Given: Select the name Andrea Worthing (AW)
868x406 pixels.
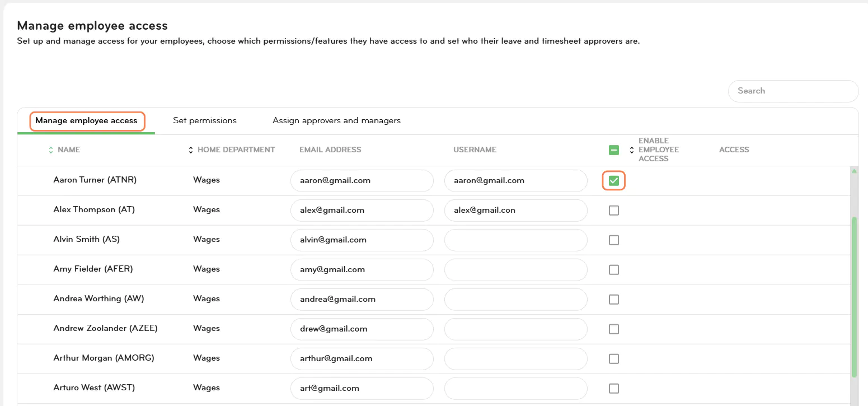Looking at the screenshot, I should click(x=98, y=299).
